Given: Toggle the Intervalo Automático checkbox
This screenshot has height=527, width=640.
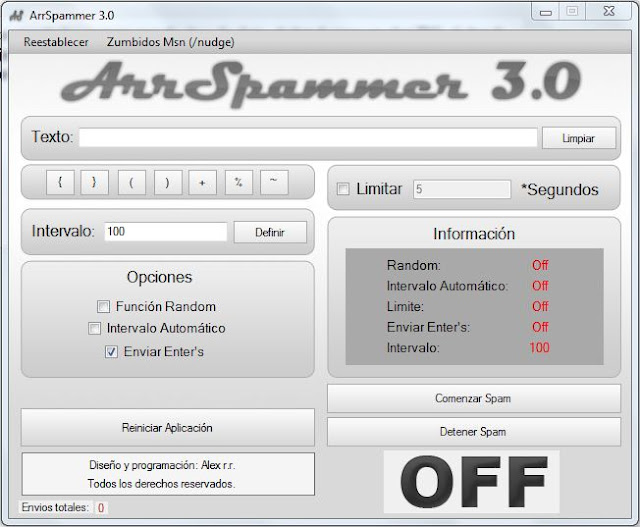Looking at the screenshot, I should tap(94, 328).
